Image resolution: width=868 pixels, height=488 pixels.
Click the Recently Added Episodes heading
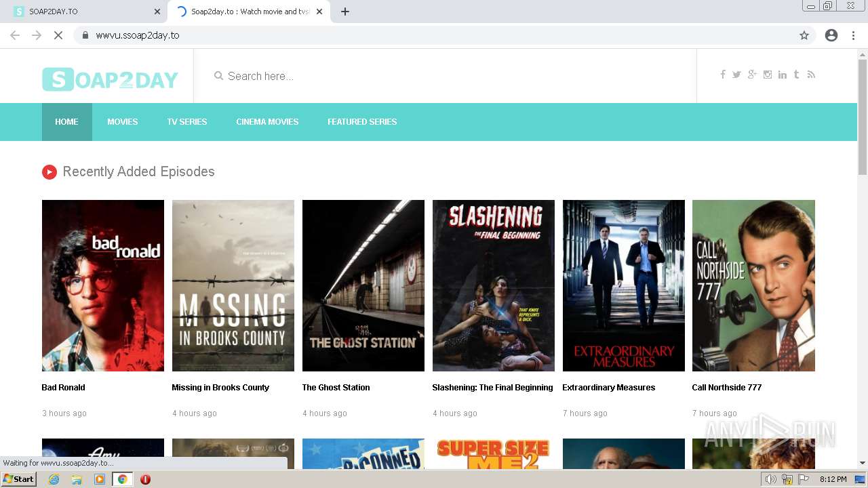[138, 172]
